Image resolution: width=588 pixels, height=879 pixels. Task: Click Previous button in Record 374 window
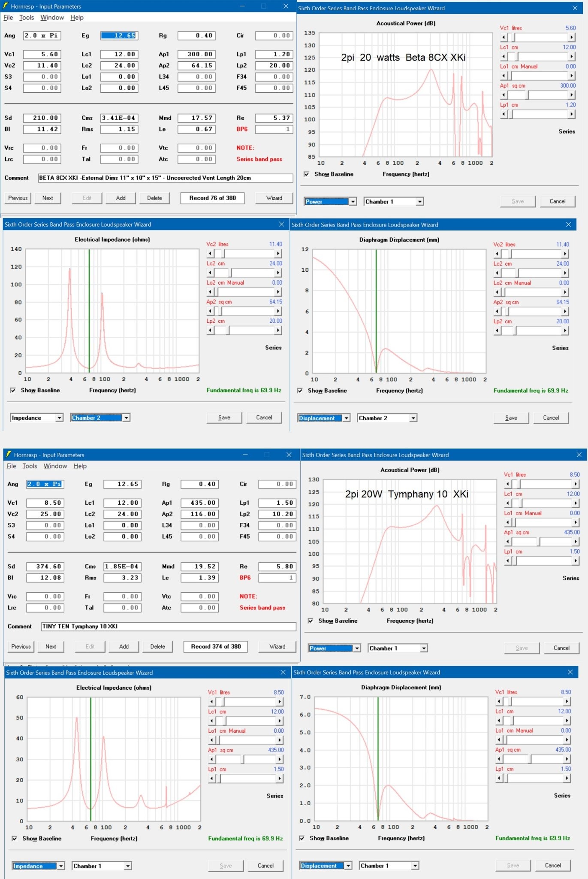coord(21,646)
